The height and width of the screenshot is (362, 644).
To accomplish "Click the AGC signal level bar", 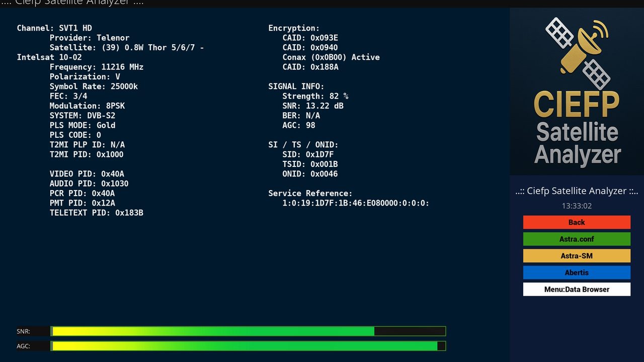I will pos(248,346).
